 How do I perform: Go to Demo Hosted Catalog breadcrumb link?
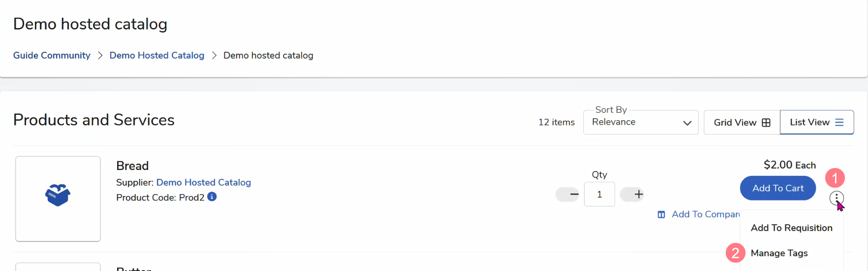pos(156,55)
